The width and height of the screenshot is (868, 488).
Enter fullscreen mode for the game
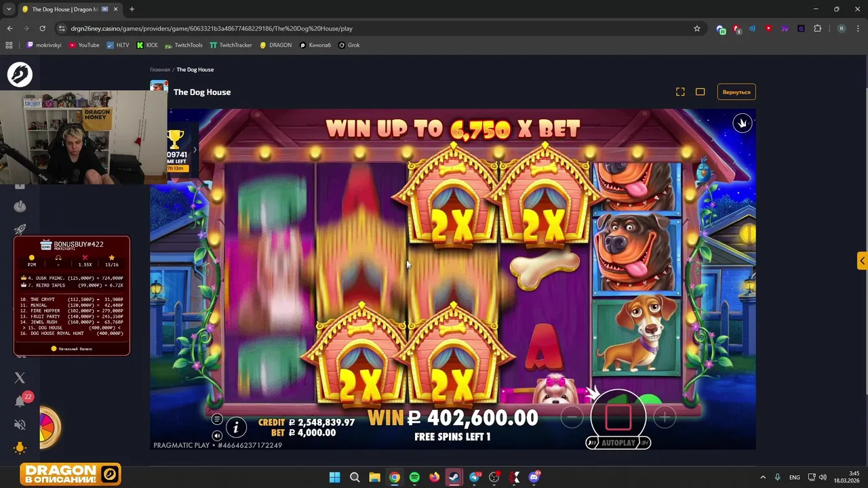680,91
